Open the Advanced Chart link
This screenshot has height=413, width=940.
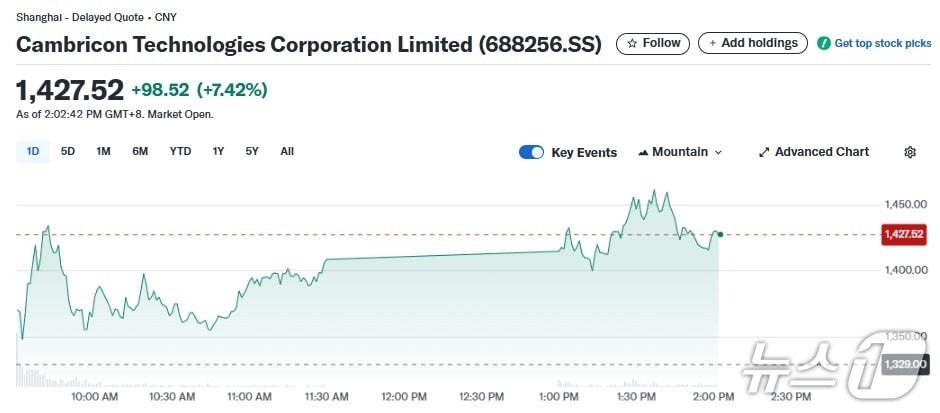(x=821, y=152)
